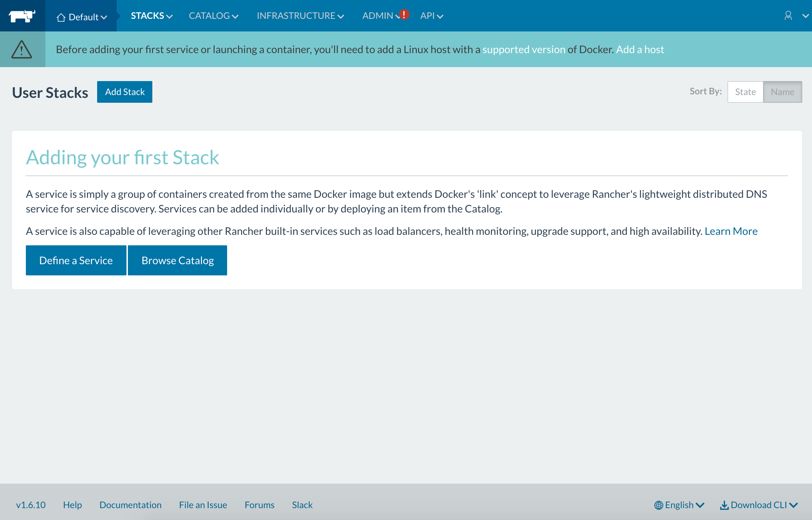Click the home icon beside Default
The image size is (812, 520).
61,17
